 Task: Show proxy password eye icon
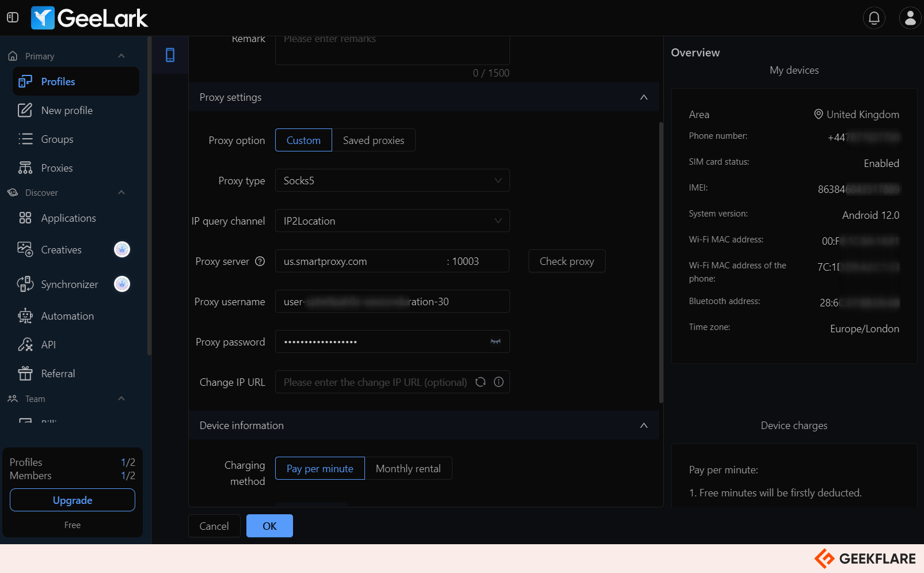point(496,341)
